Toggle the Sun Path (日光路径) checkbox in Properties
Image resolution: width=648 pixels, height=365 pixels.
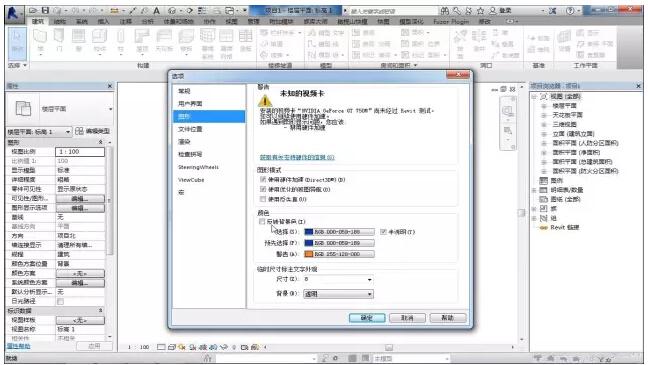(x=60, y=301)
